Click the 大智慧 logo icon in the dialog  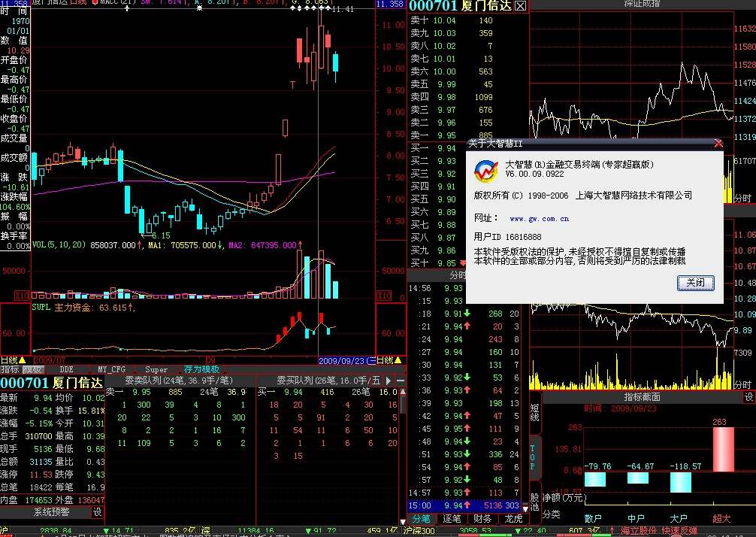tap(485, 170)
